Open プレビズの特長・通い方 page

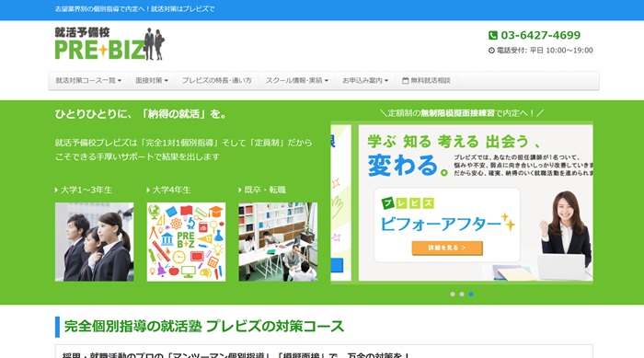217,81
